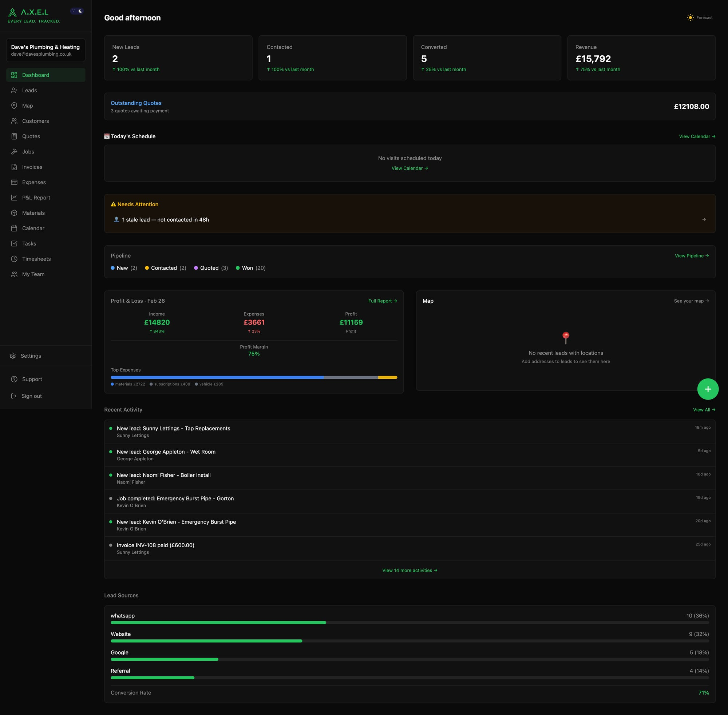
Task: Click the green plus floating action button
Action: coord(708,389)
